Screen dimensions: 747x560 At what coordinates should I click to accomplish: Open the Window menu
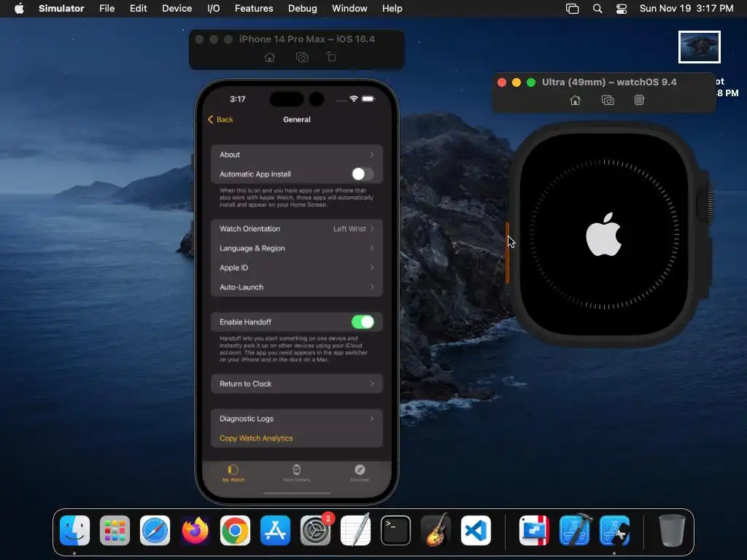[349, 9]
